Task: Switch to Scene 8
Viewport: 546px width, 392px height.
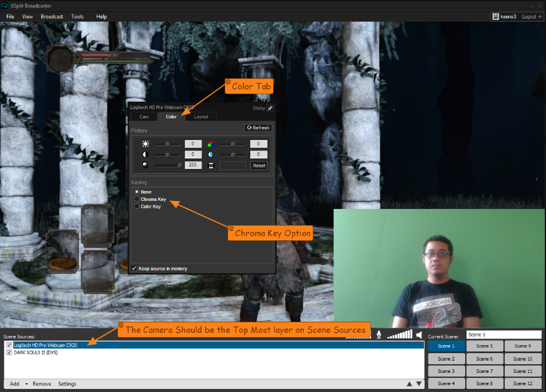Action: (x=484, y=383)
